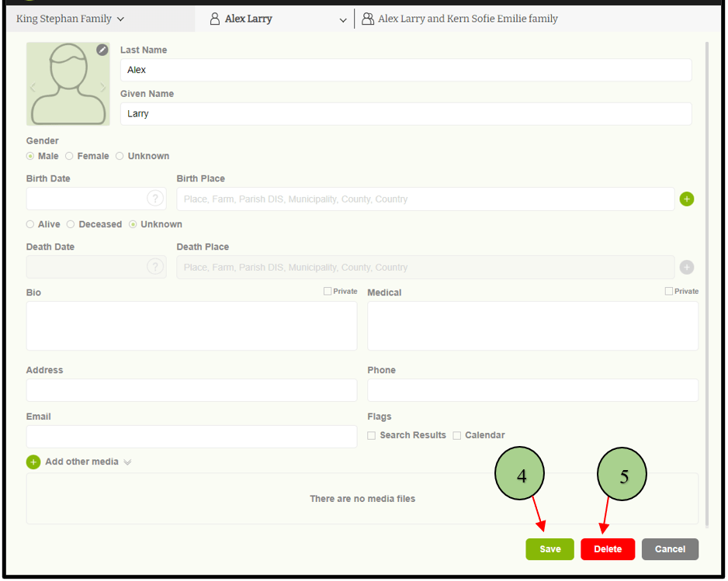Viewport: 728px width, 581px height.
Task: Expand the Alex Larry person dropdown
Action: click(343, 20)
